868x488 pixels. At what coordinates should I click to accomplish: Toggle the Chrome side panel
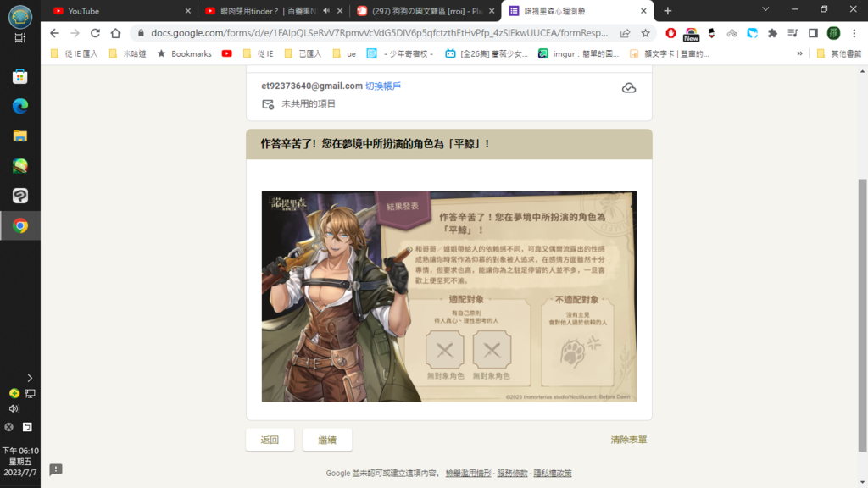[x=813, y=33]
